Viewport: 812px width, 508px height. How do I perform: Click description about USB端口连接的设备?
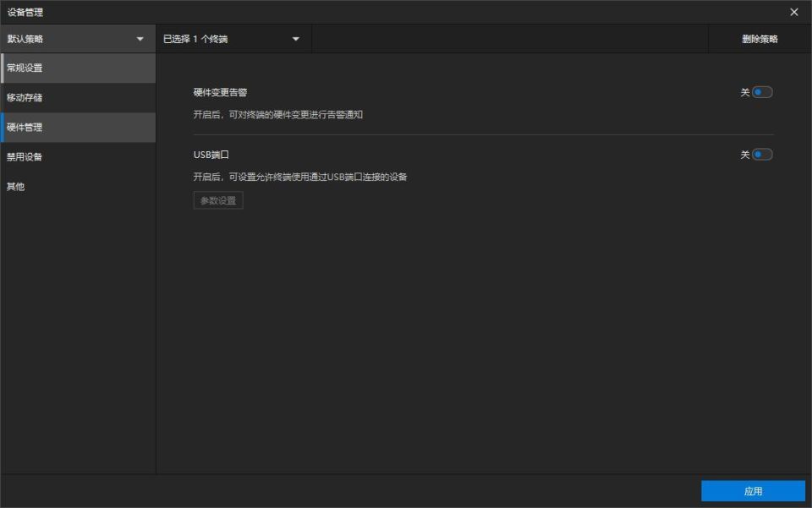tap(300, 177)
